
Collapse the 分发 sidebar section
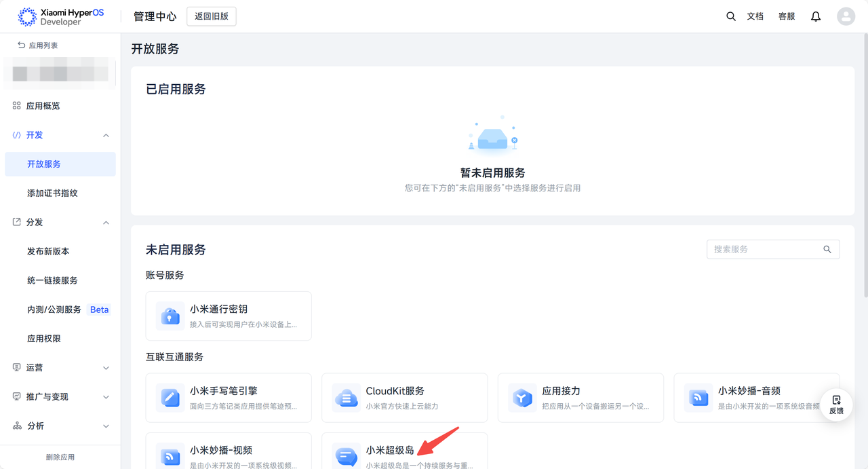[106, 223]
